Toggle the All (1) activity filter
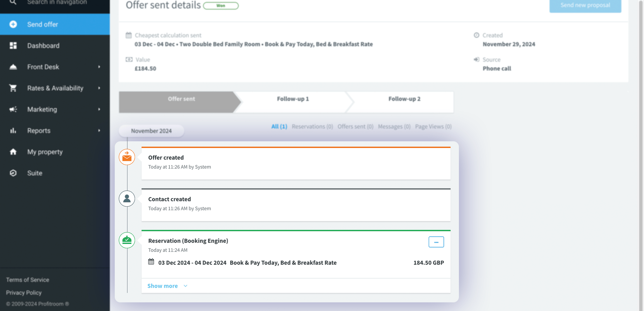The width and height of the screenshot is (644, 311). [x=279, y=126]
